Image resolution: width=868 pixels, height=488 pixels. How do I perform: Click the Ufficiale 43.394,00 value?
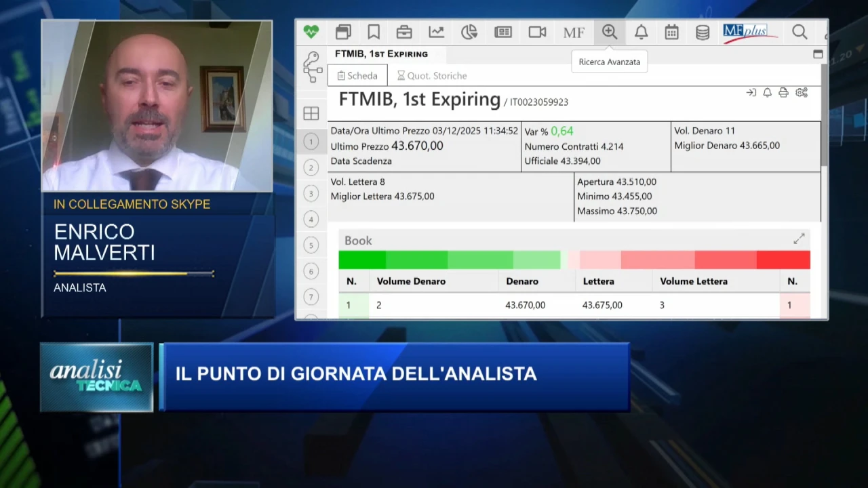coord(580,161)
